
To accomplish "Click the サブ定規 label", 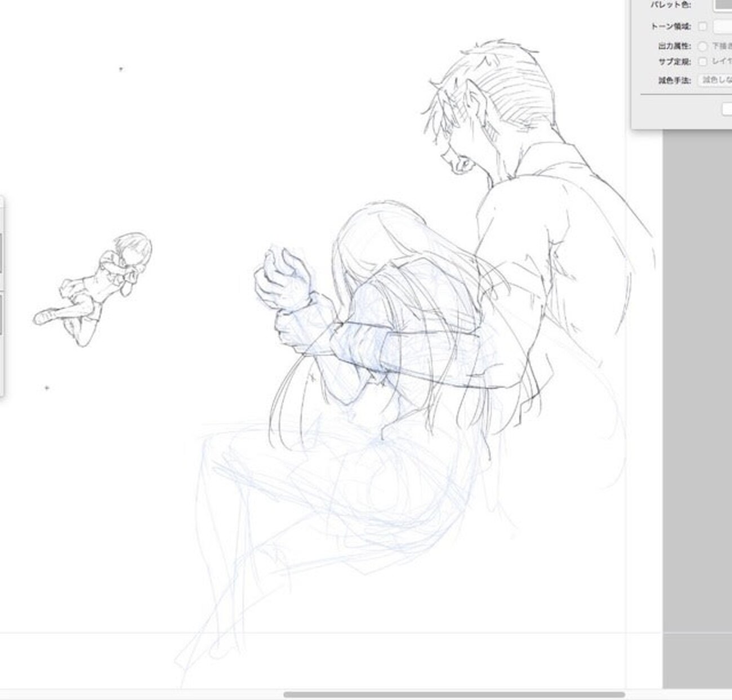I will [675, 61].
